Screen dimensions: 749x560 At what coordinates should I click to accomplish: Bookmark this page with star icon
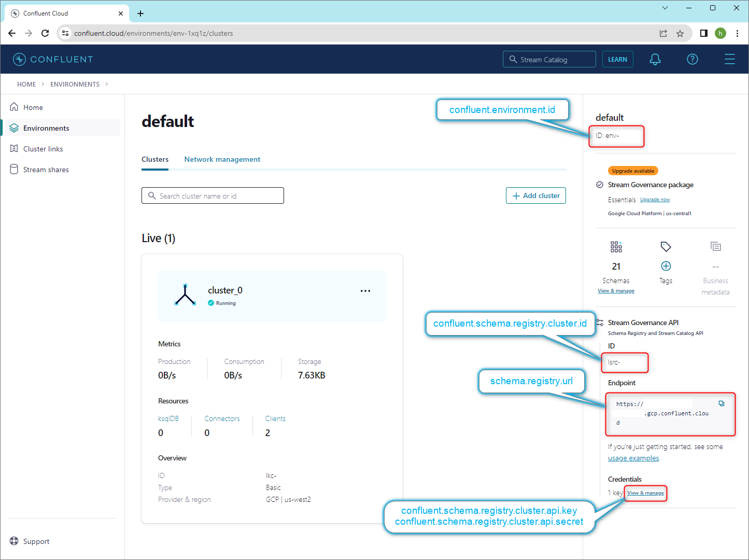click(x=680, y=33)
